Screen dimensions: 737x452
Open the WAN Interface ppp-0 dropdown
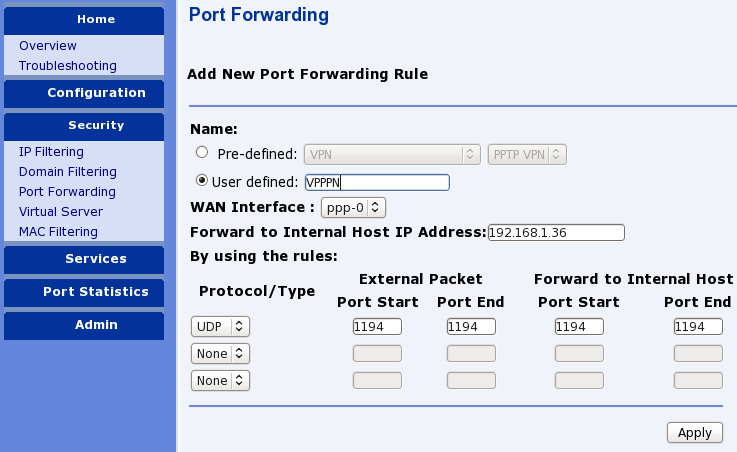click(353, 208)
